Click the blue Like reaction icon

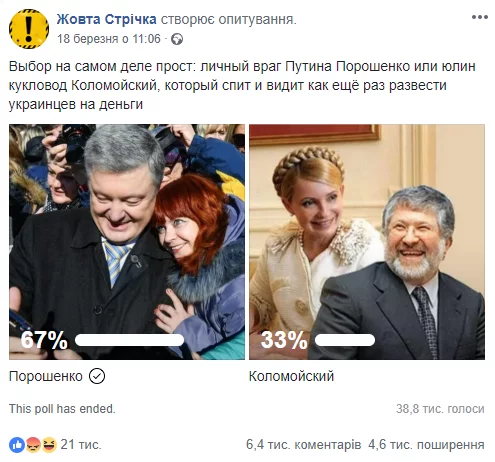pos(17,445)
